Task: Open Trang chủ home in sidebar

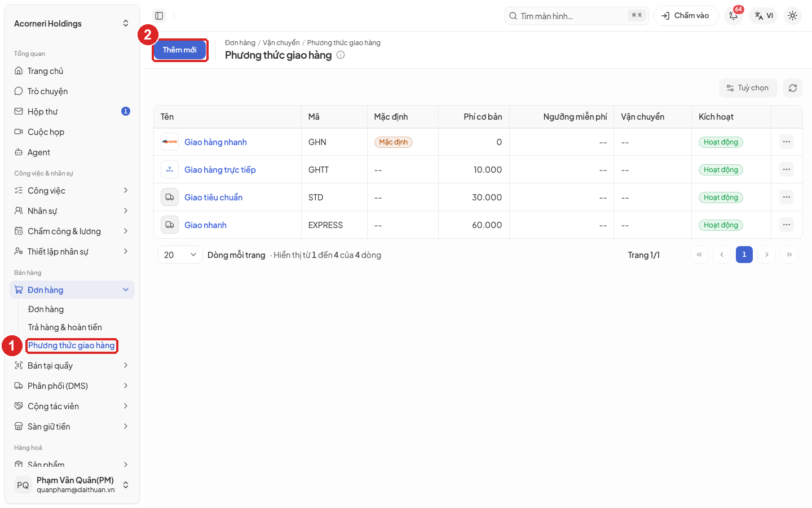Action: point(72,71)
